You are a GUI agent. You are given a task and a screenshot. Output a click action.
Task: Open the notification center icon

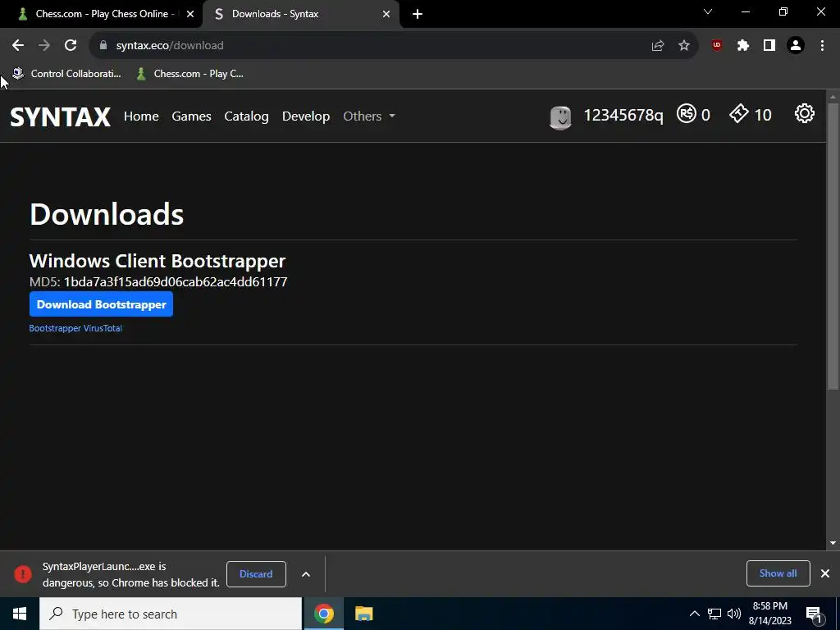pos(815,614)
